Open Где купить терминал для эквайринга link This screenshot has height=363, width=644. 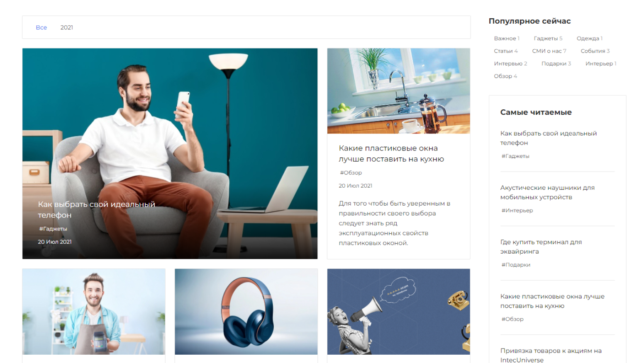(x=541, y=247)
